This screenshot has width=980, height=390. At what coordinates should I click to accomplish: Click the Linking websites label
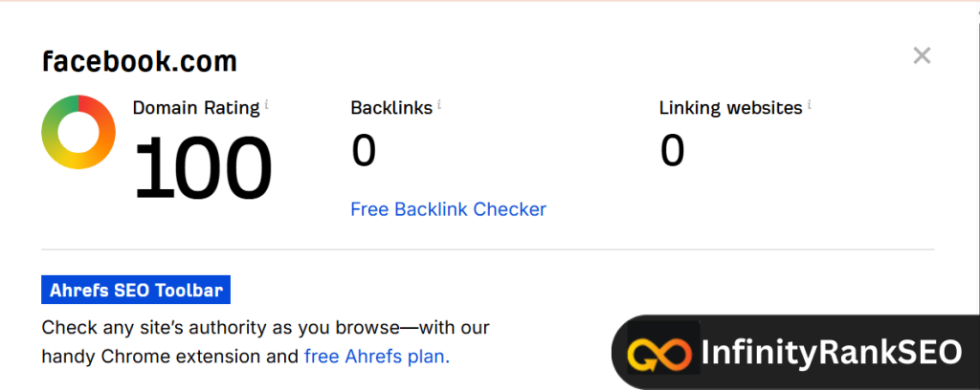tap(730, 108)
